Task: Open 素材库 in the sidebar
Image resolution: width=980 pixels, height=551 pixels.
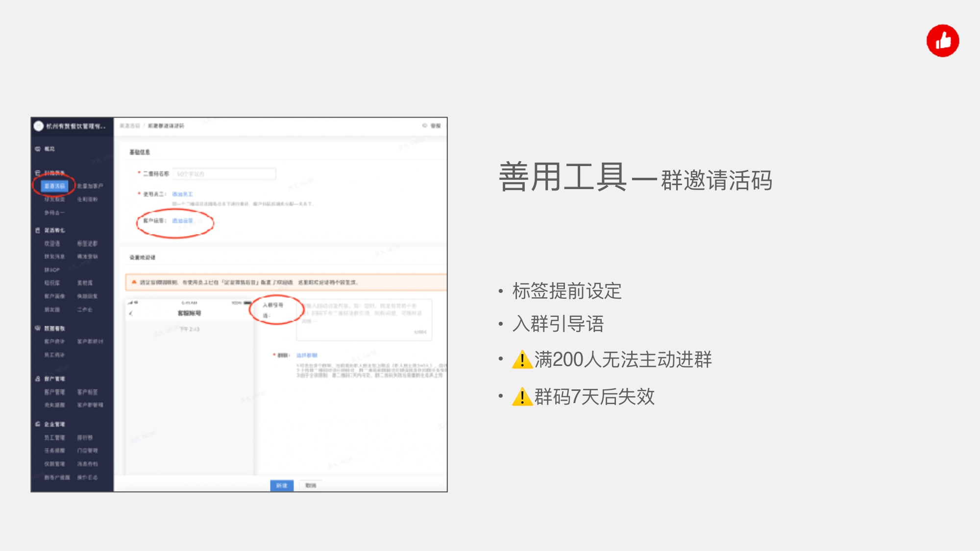Action: click(x=85, y=283)
